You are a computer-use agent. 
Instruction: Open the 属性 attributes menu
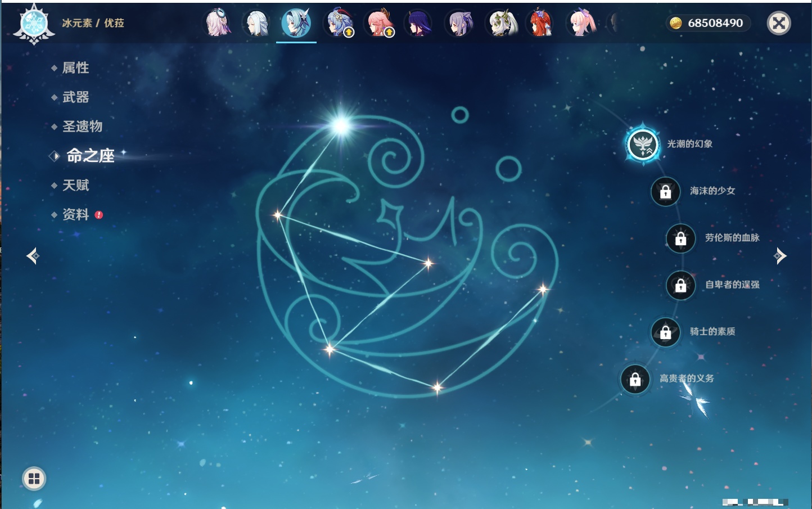[x=75, y=68]
